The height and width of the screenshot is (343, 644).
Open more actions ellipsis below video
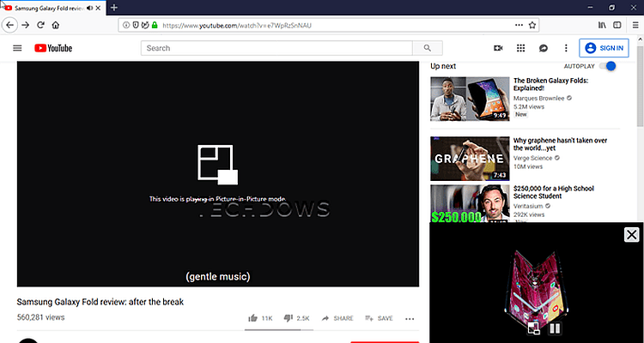click(x=410, y=318)
